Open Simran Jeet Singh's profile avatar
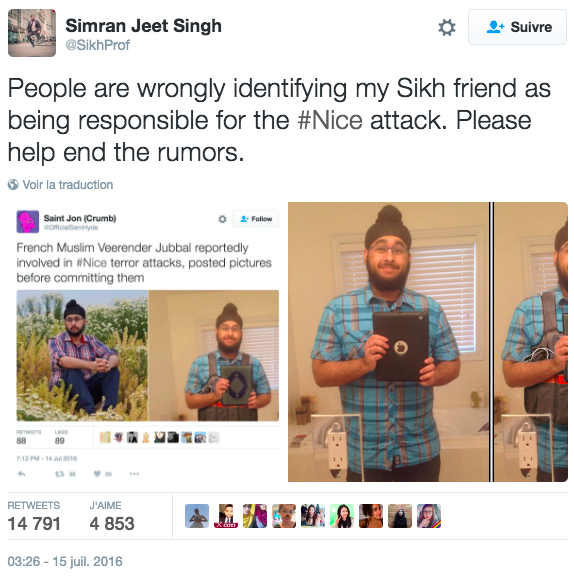 tap(32, 33)
